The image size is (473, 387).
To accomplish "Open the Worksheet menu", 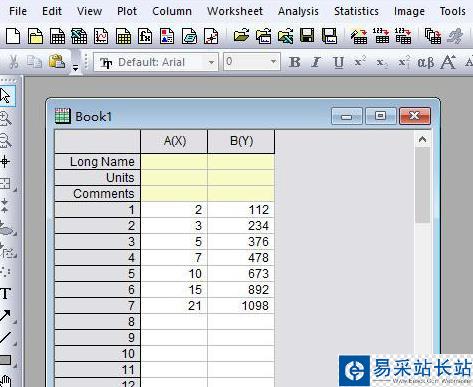I will pos(235,11).
